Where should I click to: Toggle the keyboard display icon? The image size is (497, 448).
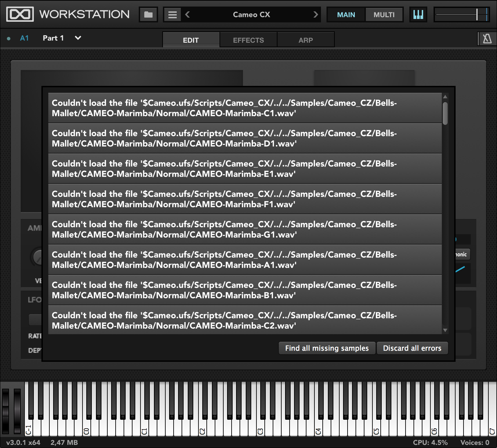point(418,14)
